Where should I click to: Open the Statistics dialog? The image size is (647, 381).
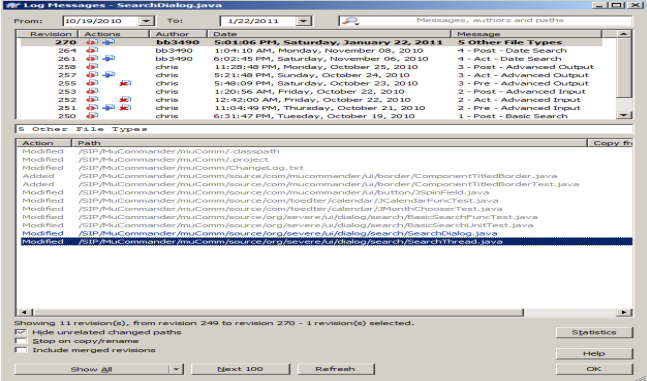(x=594, y=332)
